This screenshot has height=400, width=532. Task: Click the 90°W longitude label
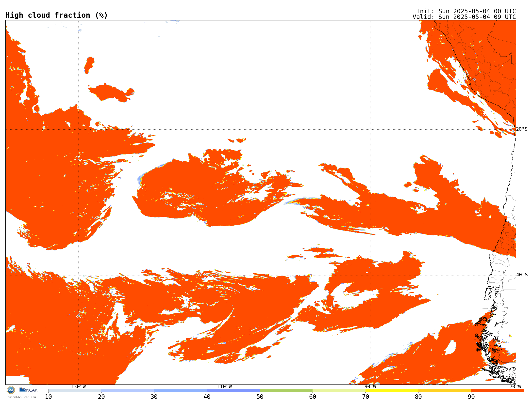pos(370,387)
